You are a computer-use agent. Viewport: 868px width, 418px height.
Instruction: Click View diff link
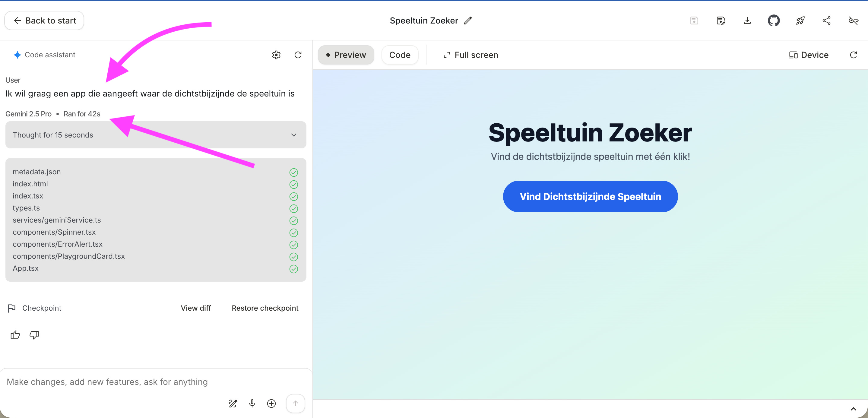196,308
